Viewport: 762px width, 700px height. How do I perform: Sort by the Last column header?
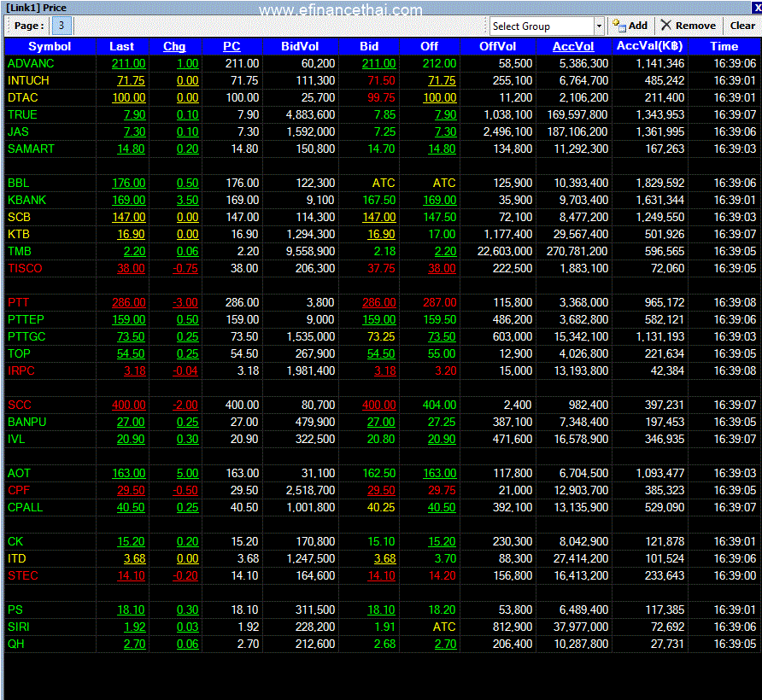[x=121, y=47]
